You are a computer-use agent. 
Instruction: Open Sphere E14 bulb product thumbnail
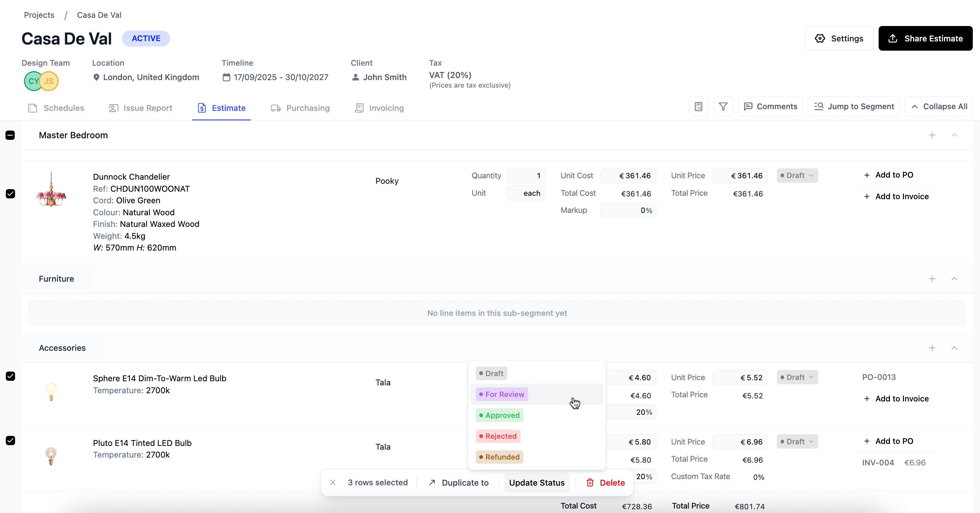click(51, 392)
